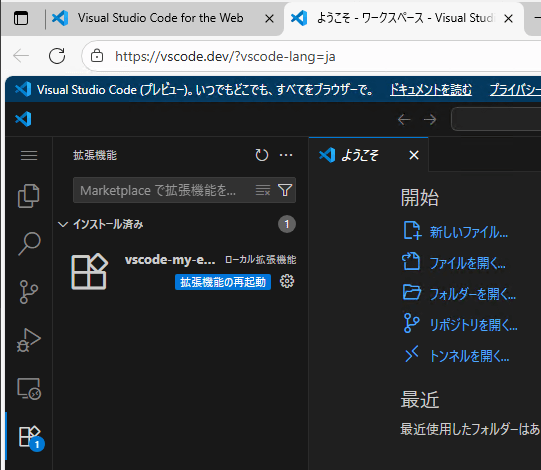Click the 開始 heading

pos(420,198)
